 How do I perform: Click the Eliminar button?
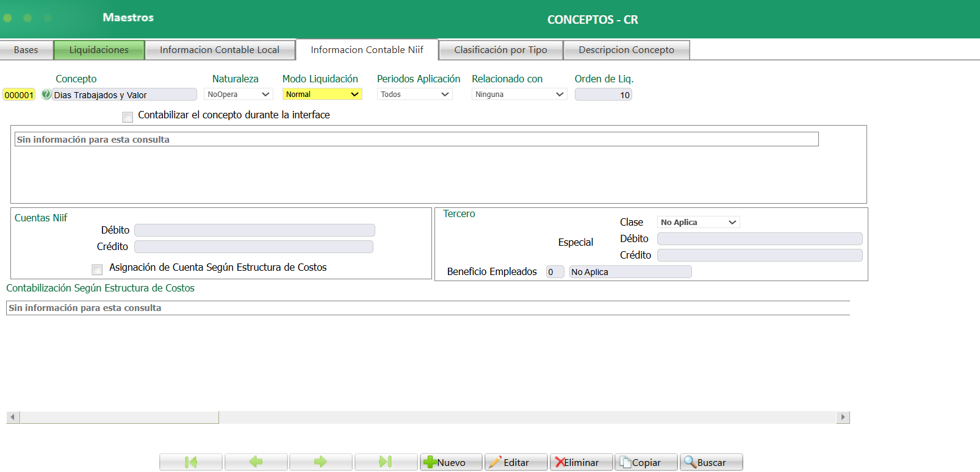pos(581,462)
